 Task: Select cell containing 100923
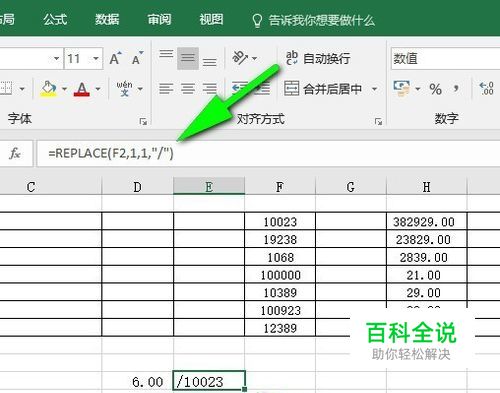(x=280, y=310)
